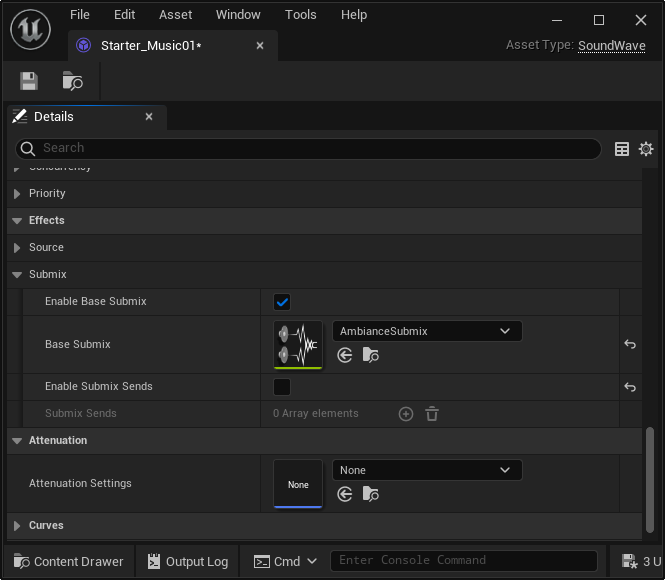Click the Details search field
This screenshot has width=665, height=580.
coord(310,148)
